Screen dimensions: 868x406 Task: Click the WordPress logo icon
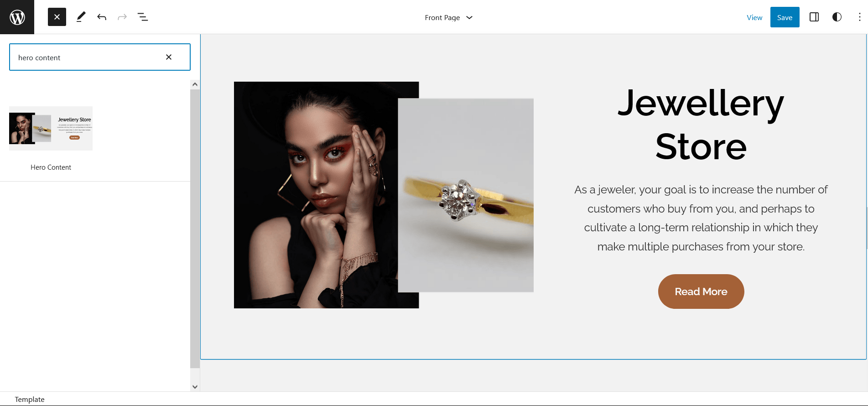[x=17, y=17]
